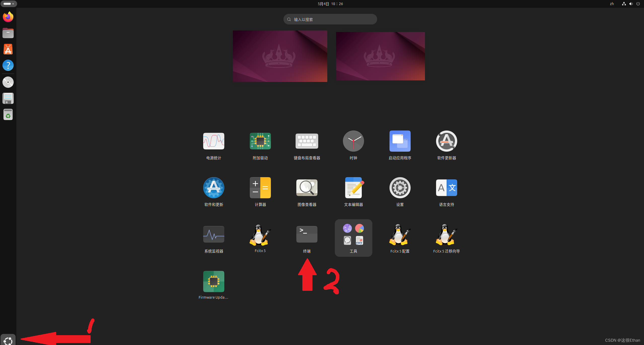Launch 文本编辑器 text editor
Image resolution: width=644 pixels, height=345 pixels.
tap(353, 188)
